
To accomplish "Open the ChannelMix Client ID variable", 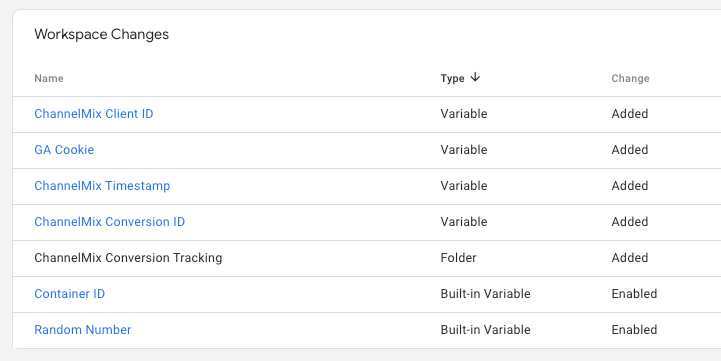I will click(94, 114).
